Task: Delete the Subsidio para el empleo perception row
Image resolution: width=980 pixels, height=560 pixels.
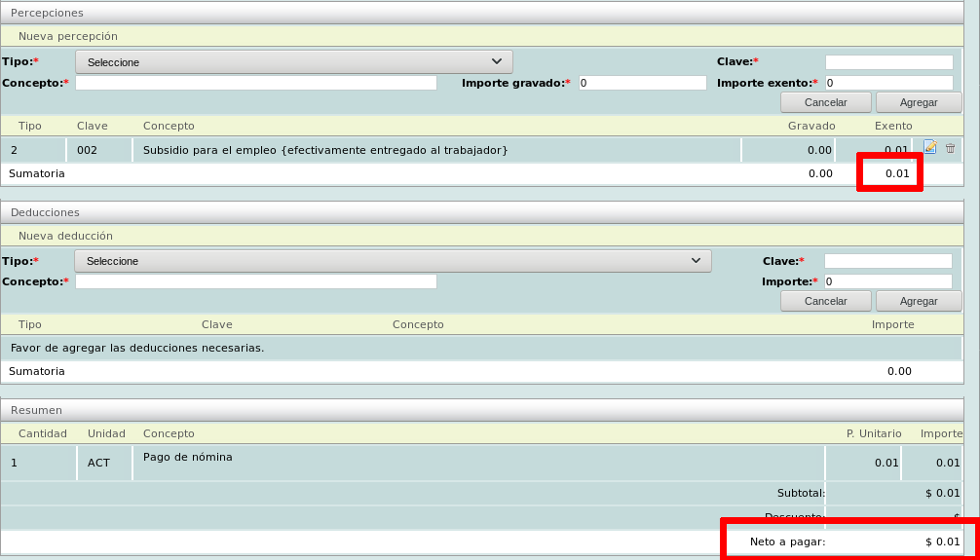Action: pos(951,148)
